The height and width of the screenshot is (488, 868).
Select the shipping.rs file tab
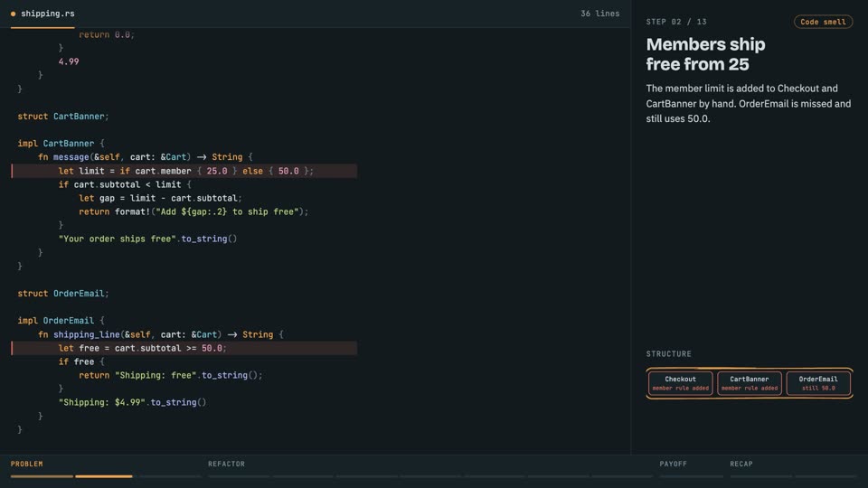click(42, 14)
